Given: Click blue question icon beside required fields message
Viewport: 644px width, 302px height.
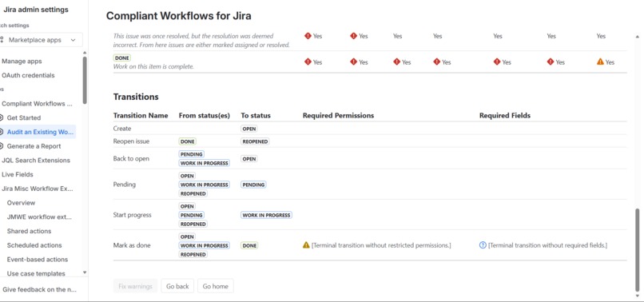Looking at the screenshot, I should pyautogui.click(x=483, y=245).
